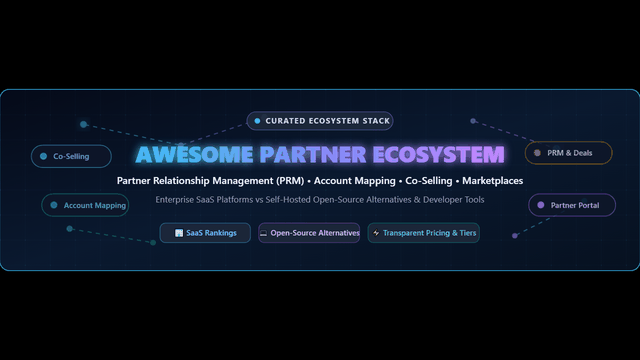640x360 pixels.
Task: Select the Open-Source Alternatives badge
Action: [309, 233]
